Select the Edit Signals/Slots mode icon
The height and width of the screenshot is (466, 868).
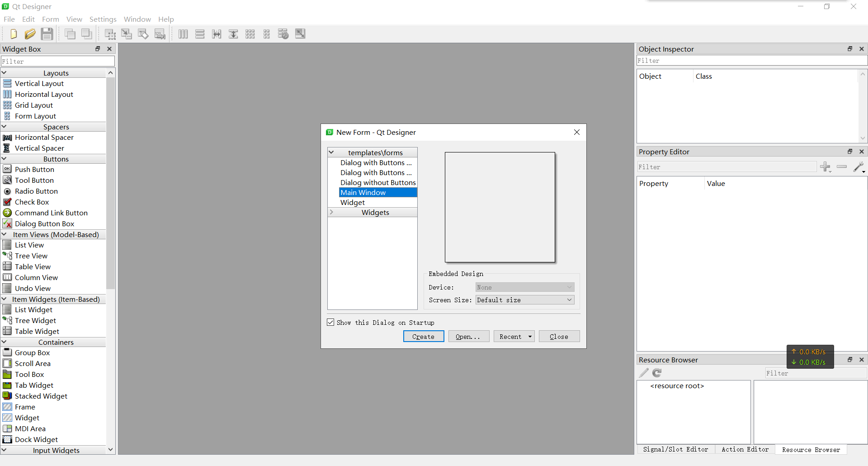click(x=127, y=34)
